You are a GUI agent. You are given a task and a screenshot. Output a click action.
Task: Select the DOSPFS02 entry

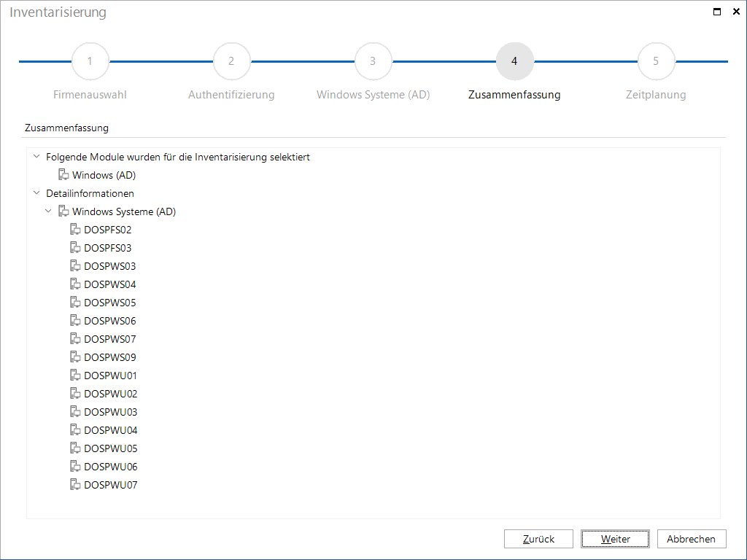click(108, 230)
